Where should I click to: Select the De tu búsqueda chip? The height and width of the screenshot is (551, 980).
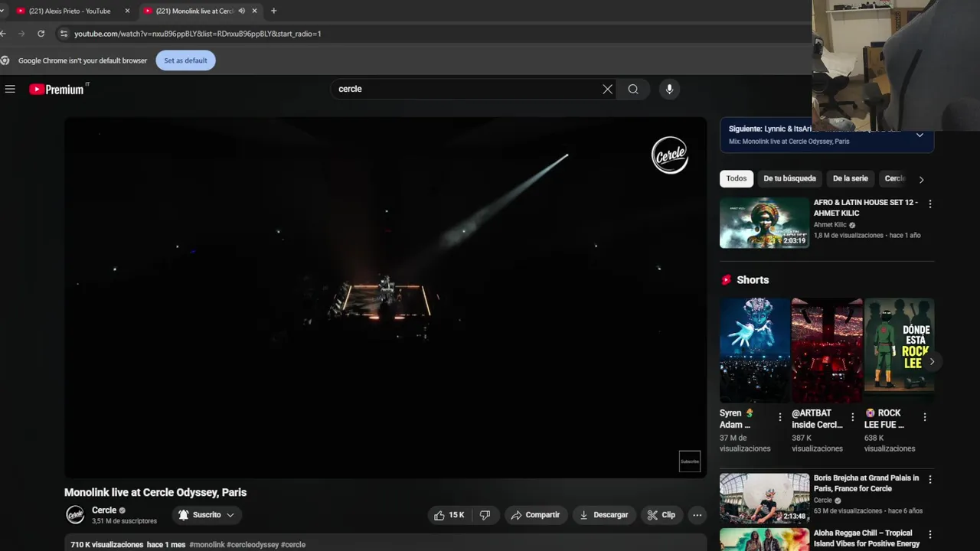coord(789,178)
